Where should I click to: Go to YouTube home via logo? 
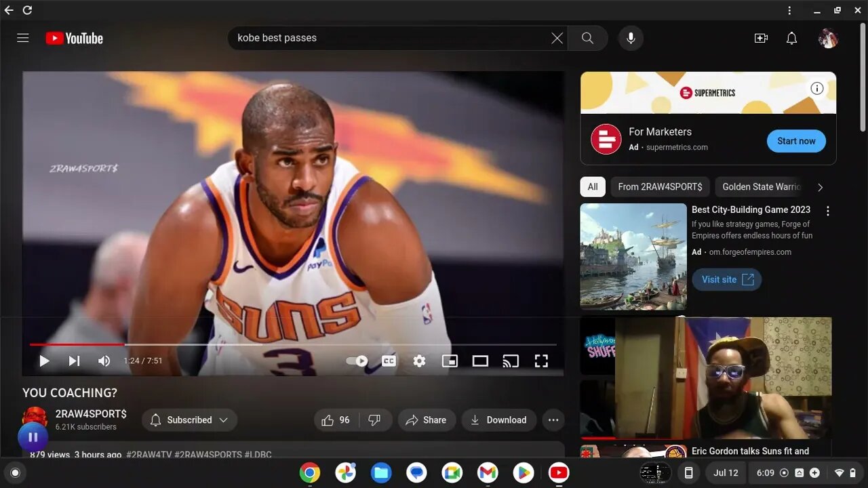75,38
